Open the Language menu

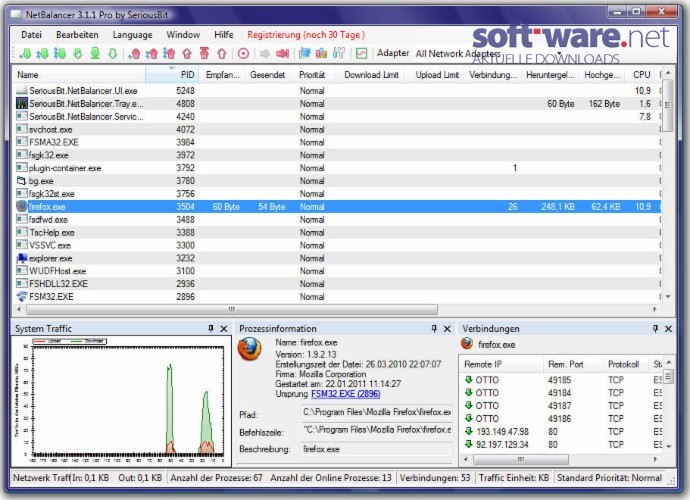coord(132,35)
